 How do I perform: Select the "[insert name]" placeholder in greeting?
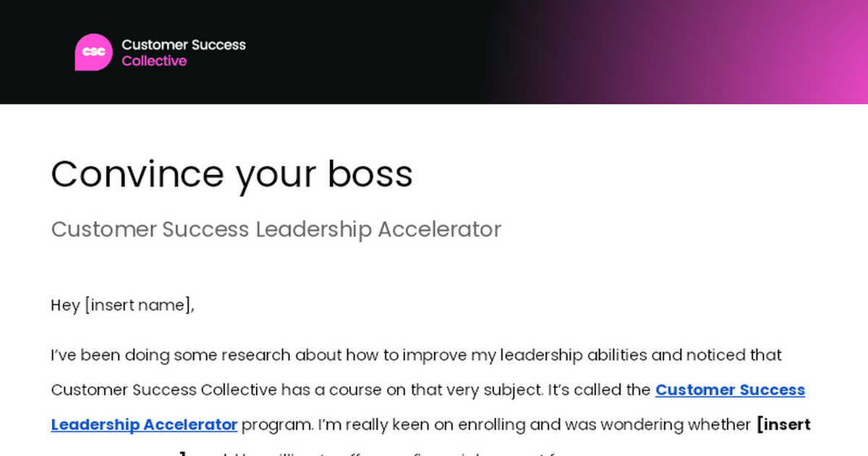tap(139, 305)
